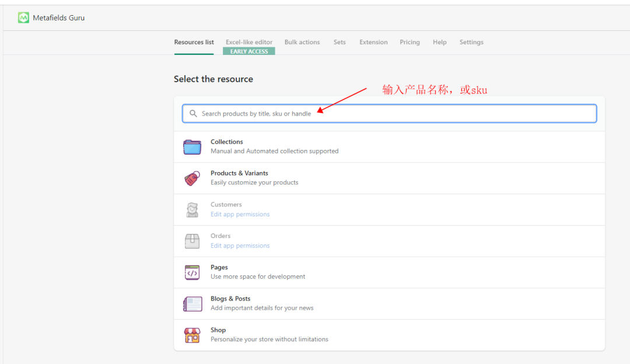Image resolution: width=630 pixels, height=364 pixels.
Task: Open the Bulk actions tab
Action: click(302, 42)
